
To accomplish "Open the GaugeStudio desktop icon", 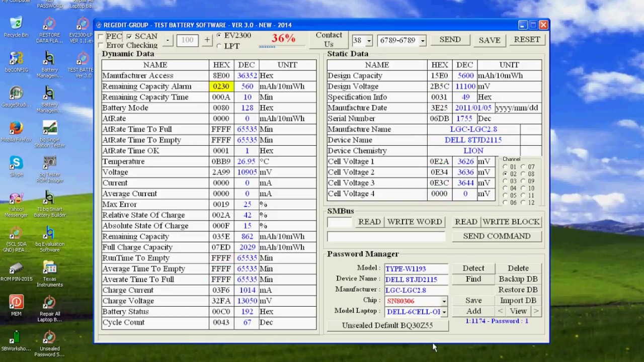I will [16, 96].
